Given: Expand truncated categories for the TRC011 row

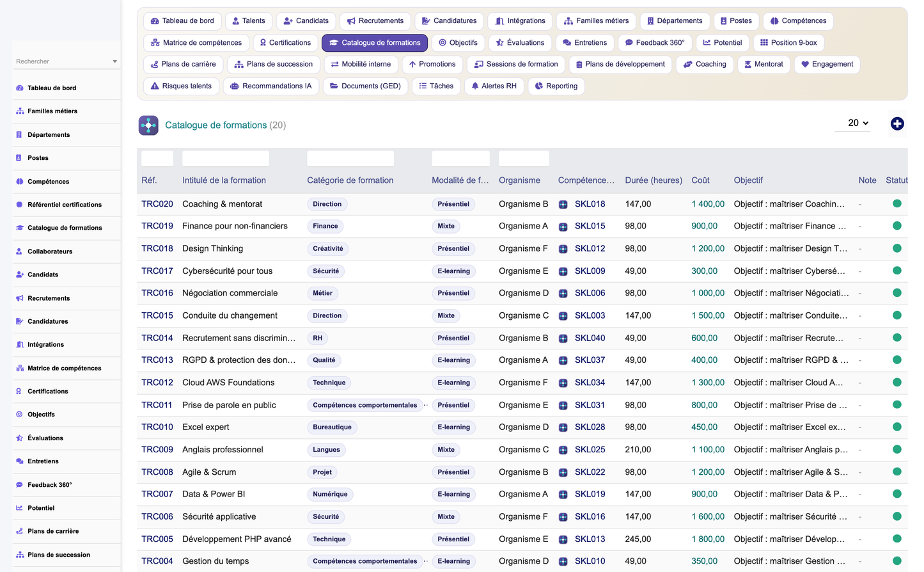Looking at the screenshot, I should (426, 405).
